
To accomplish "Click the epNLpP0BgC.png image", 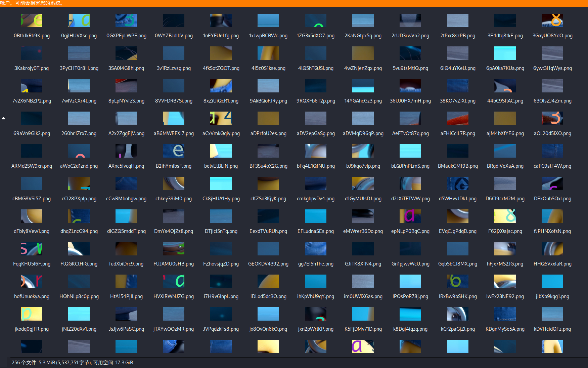I will (410, 216).
